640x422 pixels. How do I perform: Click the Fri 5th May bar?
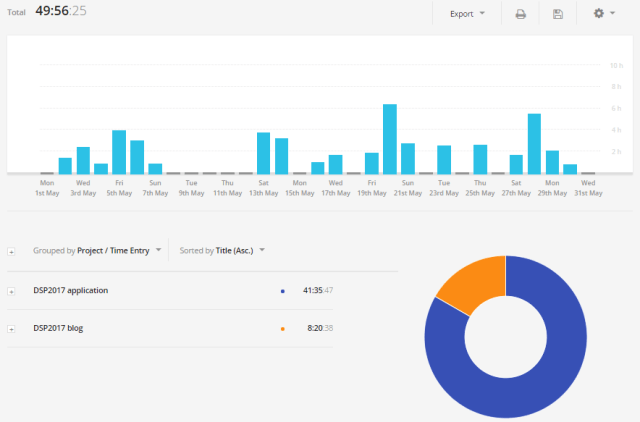coord(119,152)
